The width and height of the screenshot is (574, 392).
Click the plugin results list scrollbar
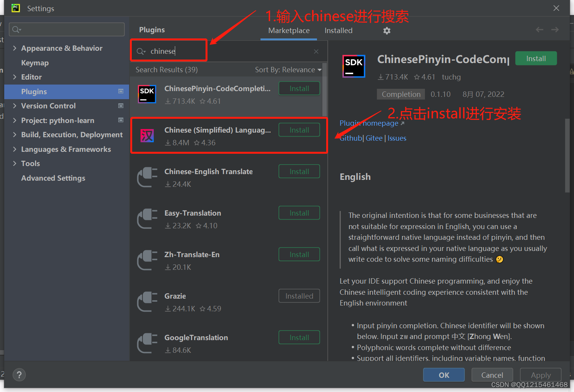point(325,89)
